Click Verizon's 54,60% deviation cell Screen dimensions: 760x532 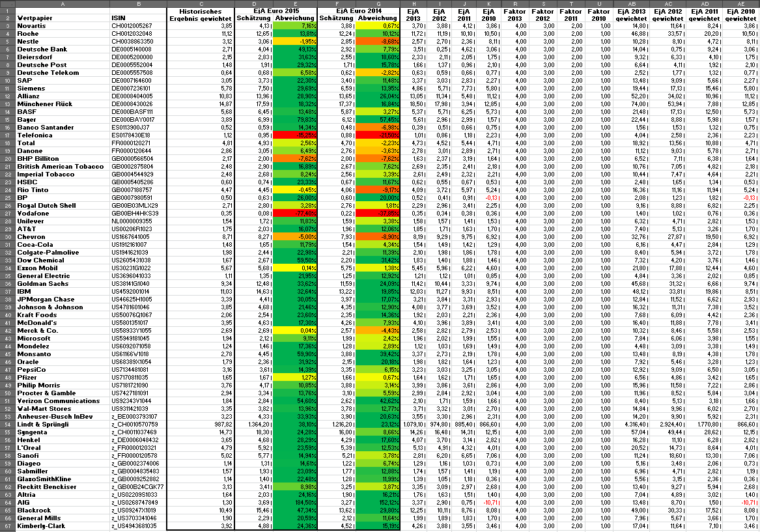(295, 400)
